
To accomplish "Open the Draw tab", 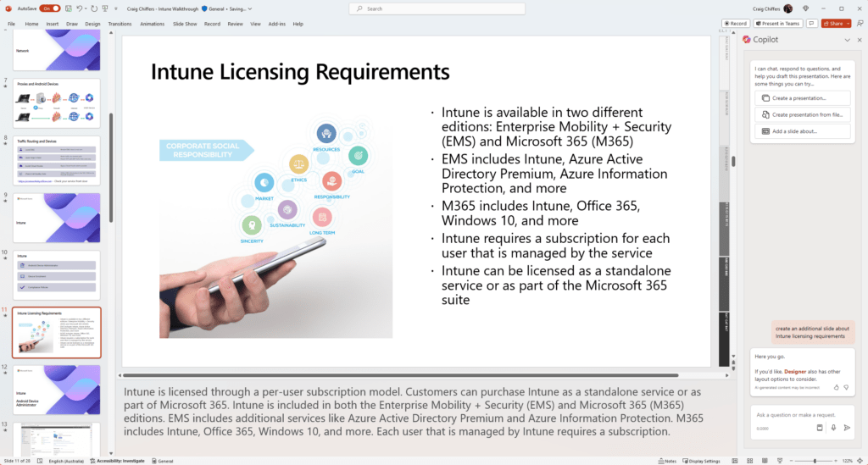I will pyautogui.click(x=72, y=25).
